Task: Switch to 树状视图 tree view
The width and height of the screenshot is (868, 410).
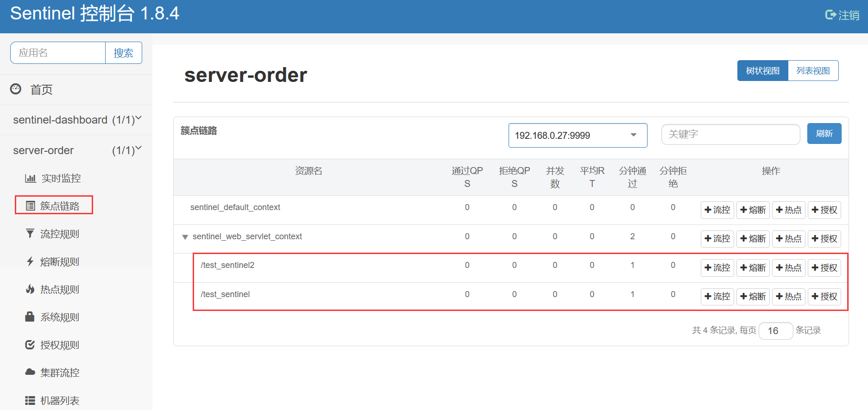Action: 762,71
